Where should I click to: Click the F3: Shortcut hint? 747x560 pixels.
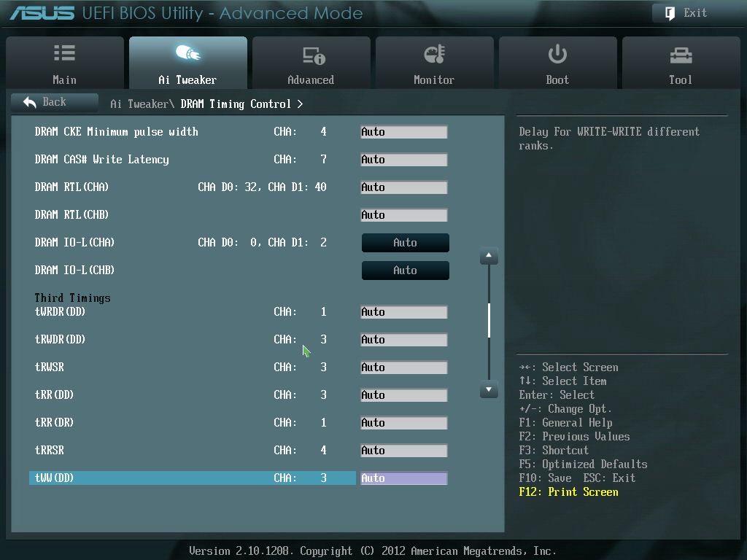pyautogui.click(x=554, y=451)
